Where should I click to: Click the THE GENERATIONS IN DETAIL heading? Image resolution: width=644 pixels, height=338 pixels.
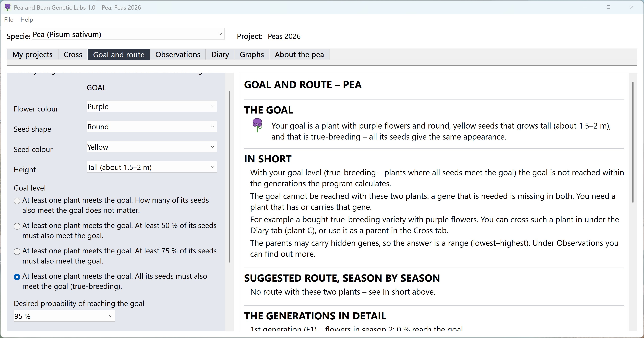pos(315,316)
